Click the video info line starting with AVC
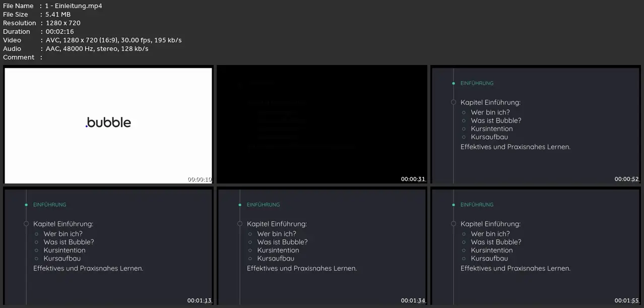Viewport: 644px width, 308px height. pyautogui.click(x=113, y=40)
